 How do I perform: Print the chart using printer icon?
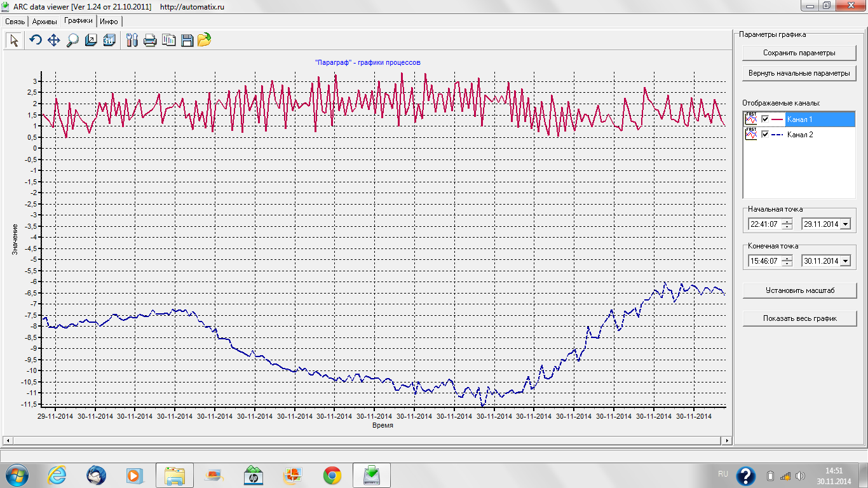coord(150,40)
